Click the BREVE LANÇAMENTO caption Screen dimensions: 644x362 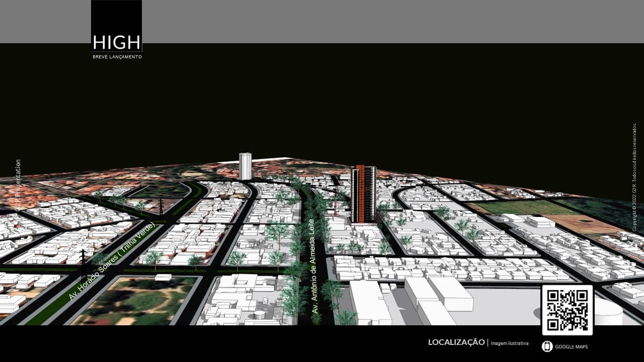point(117,57)
